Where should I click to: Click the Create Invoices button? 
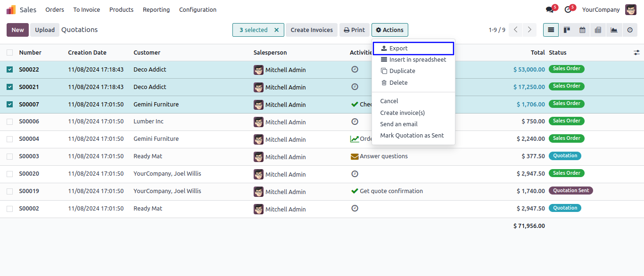(x=311, y=30)
